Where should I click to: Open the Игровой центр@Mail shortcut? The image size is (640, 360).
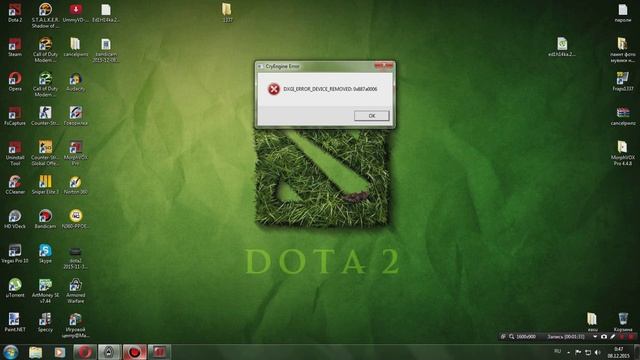(76, 325)
